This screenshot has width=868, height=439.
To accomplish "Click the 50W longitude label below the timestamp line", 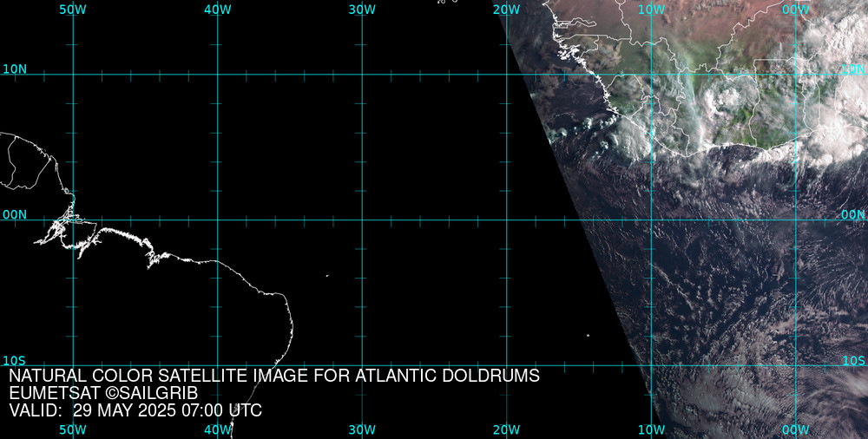I will coord(73,430).
